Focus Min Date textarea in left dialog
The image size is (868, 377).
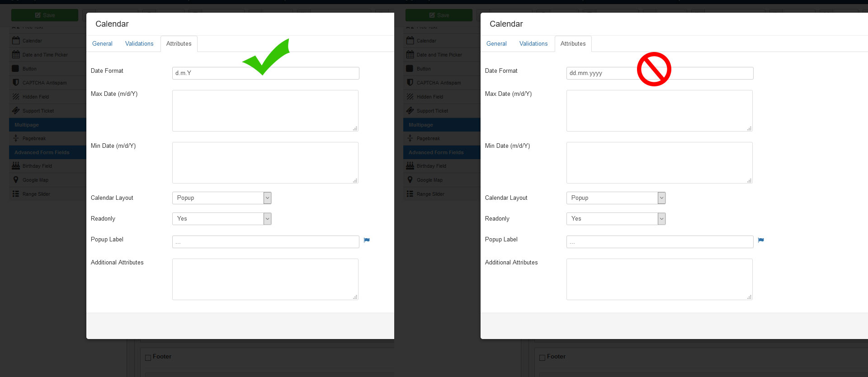(265, 163)
